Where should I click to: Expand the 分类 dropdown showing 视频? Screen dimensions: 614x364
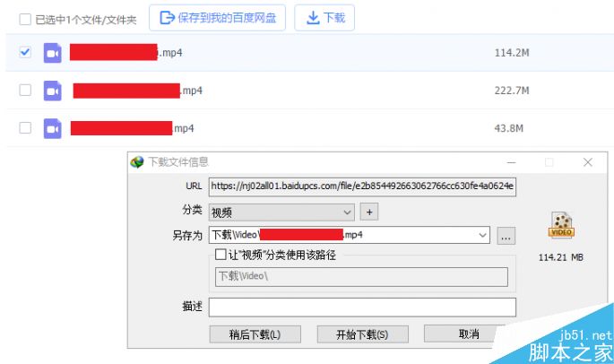pos(281,212)
